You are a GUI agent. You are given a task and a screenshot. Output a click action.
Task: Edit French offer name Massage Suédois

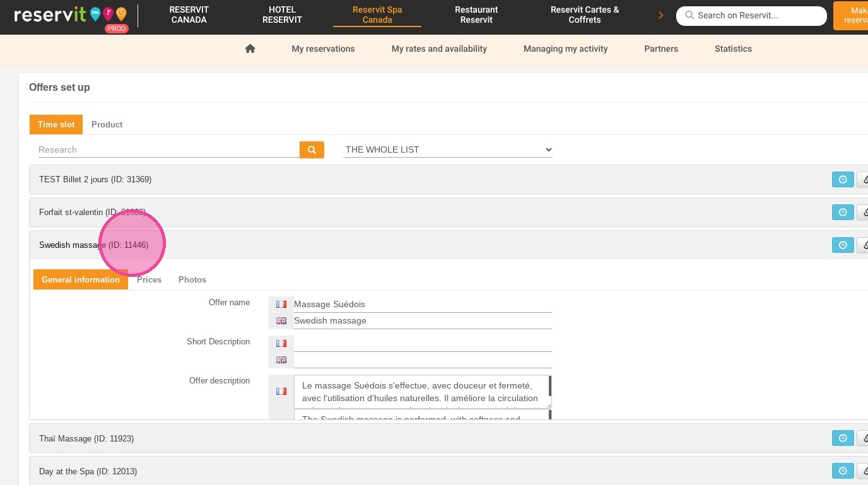(x=423, y=304)
